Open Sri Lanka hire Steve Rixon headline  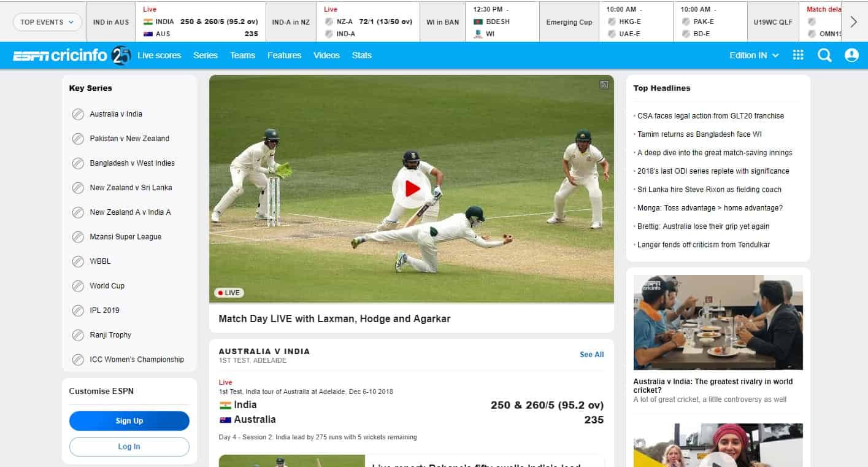[x=709, y=190]
